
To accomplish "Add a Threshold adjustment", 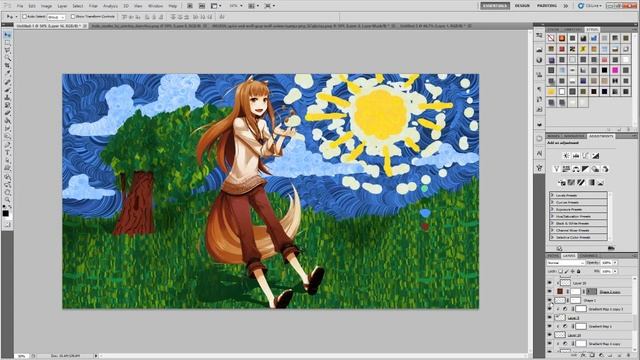I will point(581,182).
